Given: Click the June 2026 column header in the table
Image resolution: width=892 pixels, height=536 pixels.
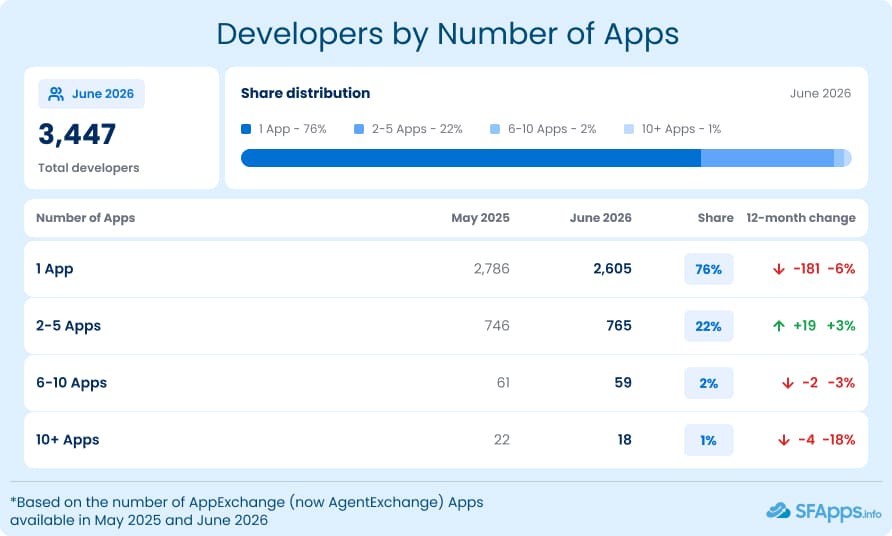Looking at the screenshot, I should point(601,218).
